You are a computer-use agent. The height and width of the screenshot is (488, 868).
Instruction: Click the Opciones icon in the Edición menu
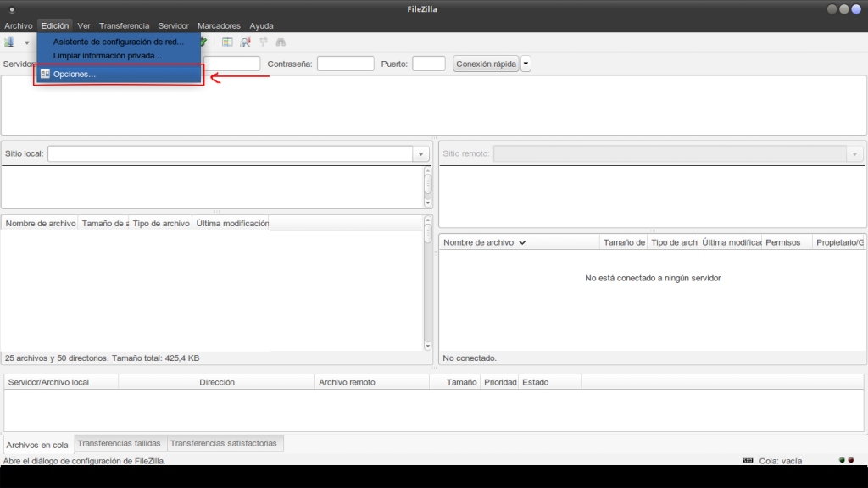coord(44,75)
